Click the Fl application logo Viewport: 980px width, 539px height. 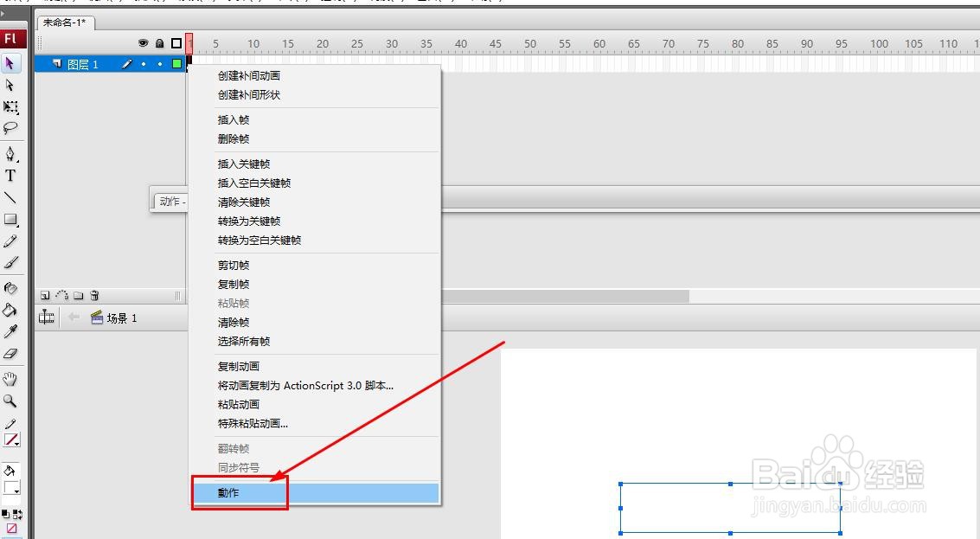12,38
